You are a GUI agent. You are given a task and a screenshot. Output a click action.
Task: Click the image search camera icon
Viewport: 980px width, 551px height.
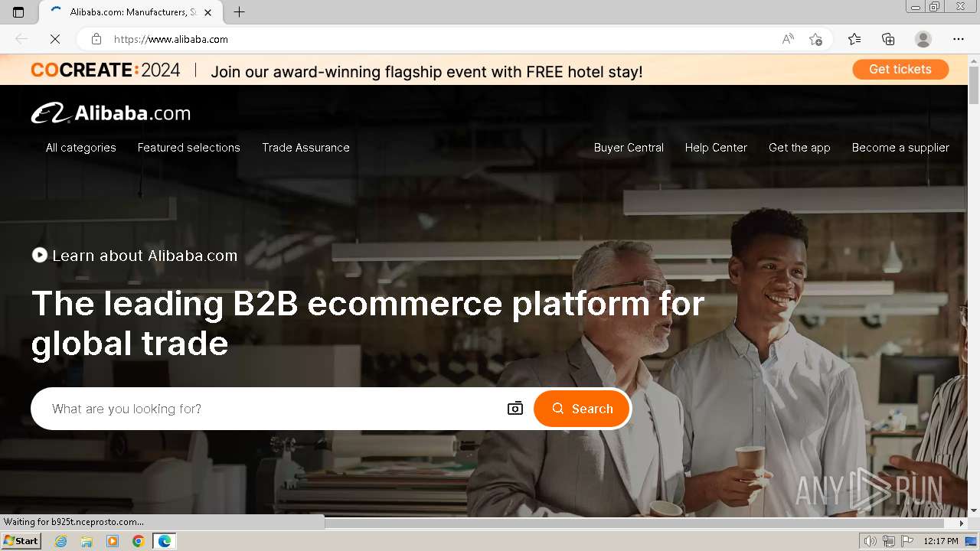515,409
